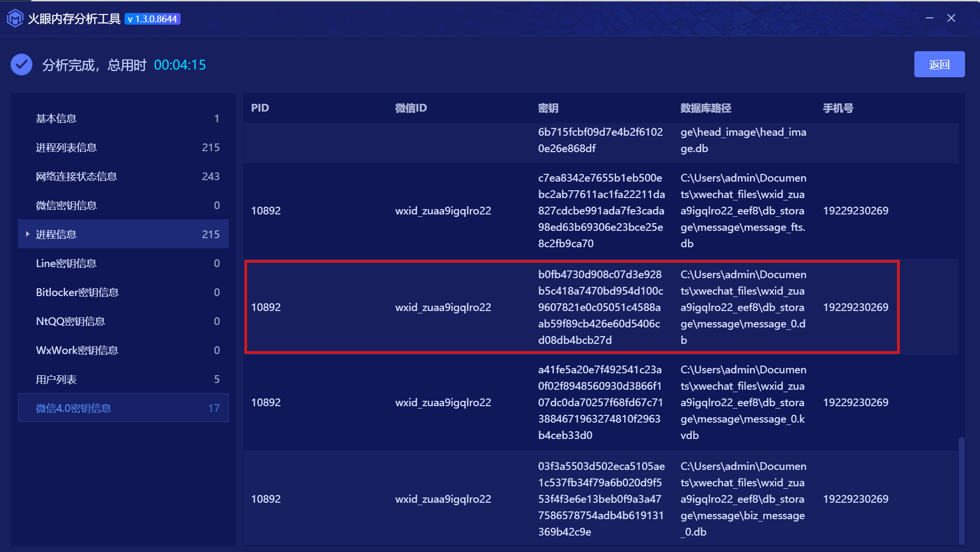Click database path ending in message_0.db
The width and height of the screenshot is (980, 552).
click(743, 307)
